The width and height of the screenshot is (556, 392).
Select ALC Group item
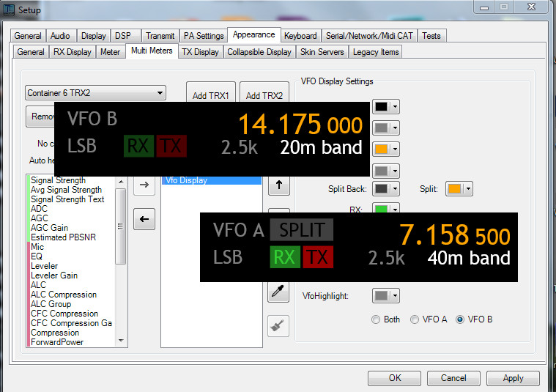click(51, 304)
